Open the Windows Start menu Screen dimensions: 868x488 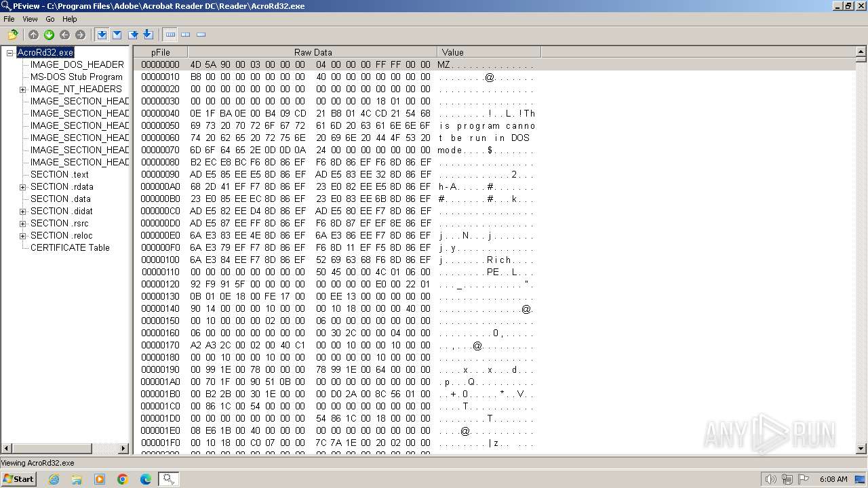[19, 479]
